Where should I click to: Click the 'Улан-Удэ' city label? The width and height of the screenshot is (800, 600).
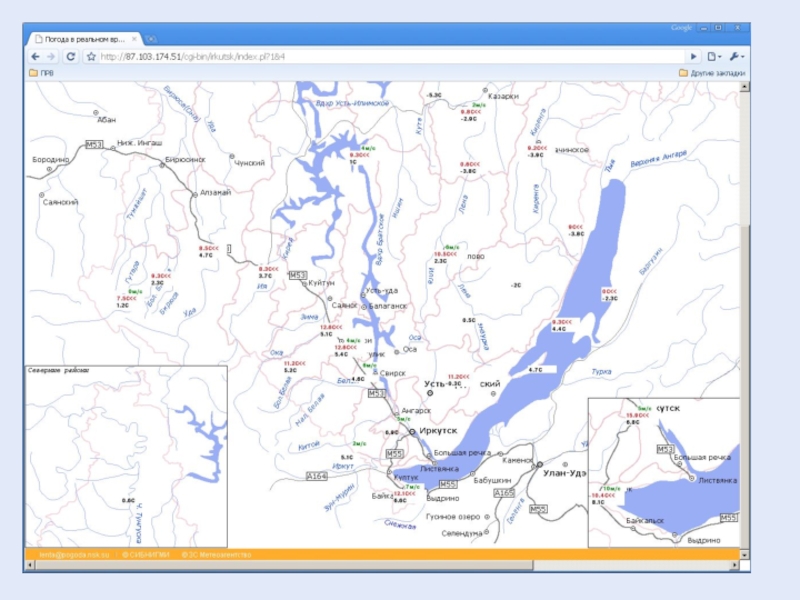click(564, 473)
